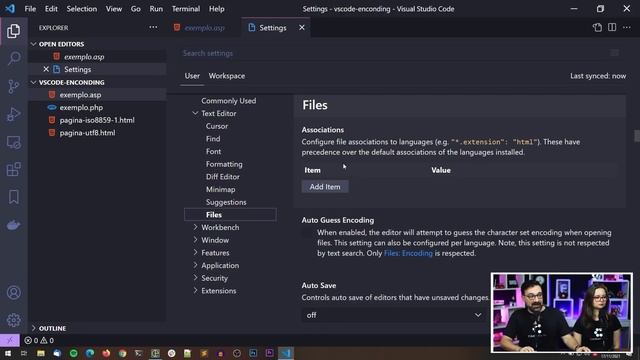The height and width of the screenshot is (360, 640).
Task: Select Cursor in the settings tree
Action: [x=217, y=126]
